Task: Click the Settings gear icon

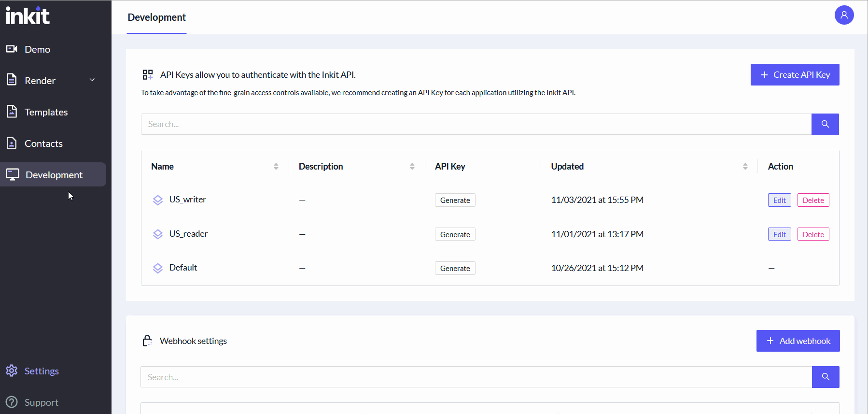Action: (x=12, y=371)
